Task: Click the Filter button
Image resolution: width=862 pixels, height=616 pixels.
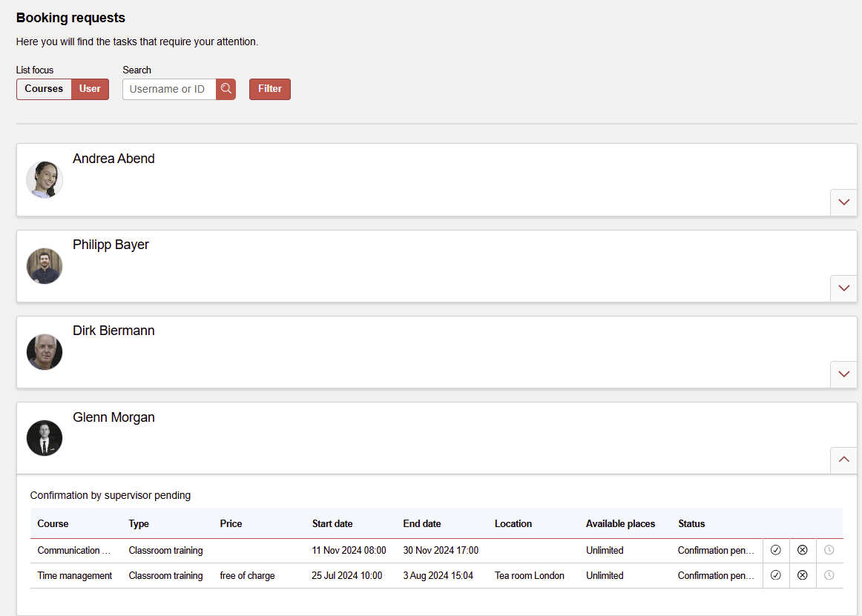Action: point(270,89)
